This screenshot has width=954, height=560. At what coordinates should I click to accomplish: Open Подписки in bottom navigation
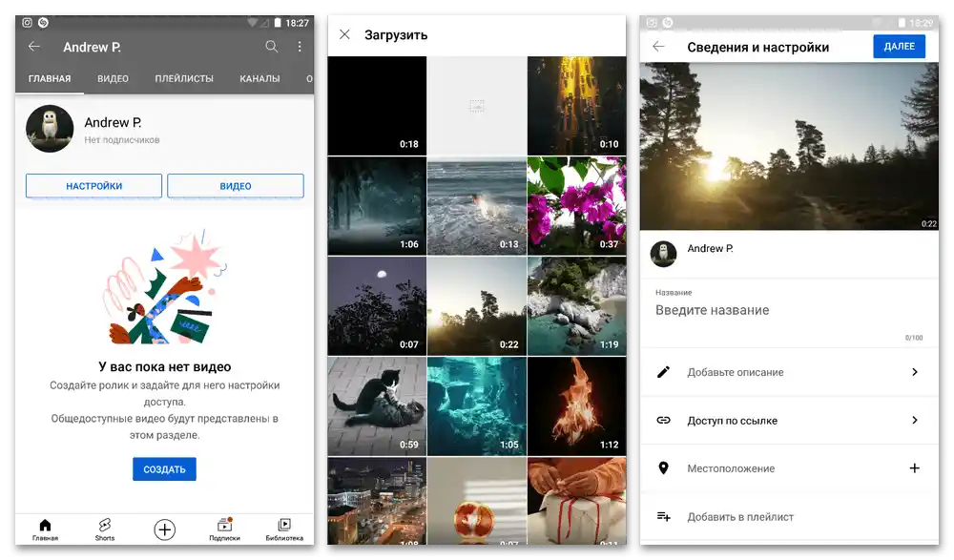[224, 529]
